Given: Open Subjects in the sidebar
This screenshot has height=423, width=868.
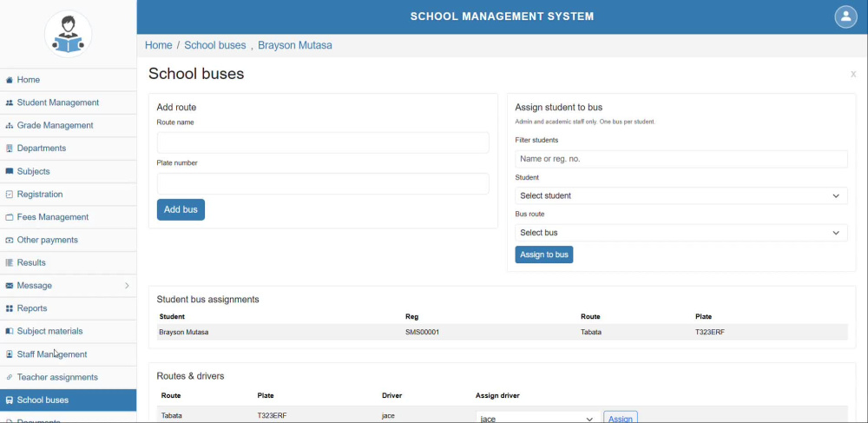Looking at the screenshot, I should coord(68,171).
